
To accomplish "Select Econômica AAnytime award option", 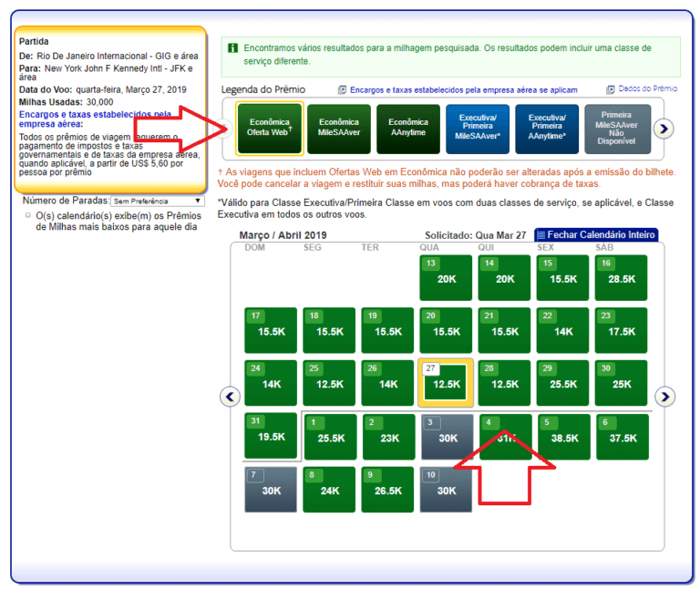I will pos(407,128).
